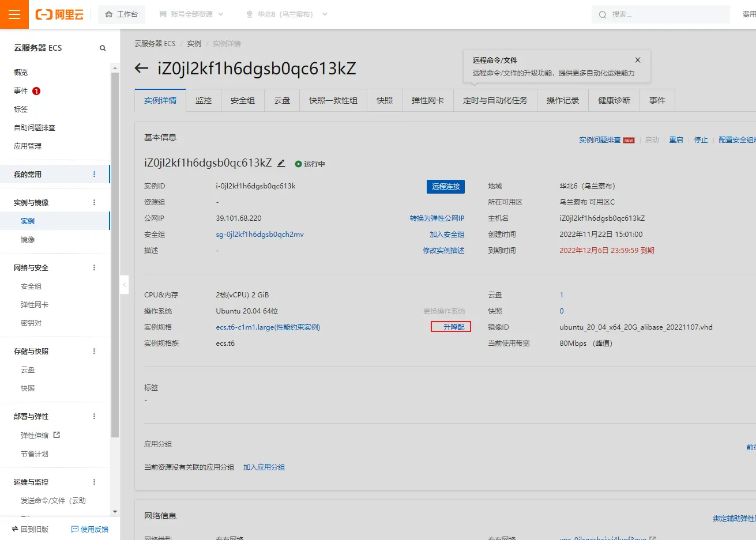Screen dimensions: 756x540
Task: Click the sidebar vertical scrollbar thumb
Action: point(115,254)
